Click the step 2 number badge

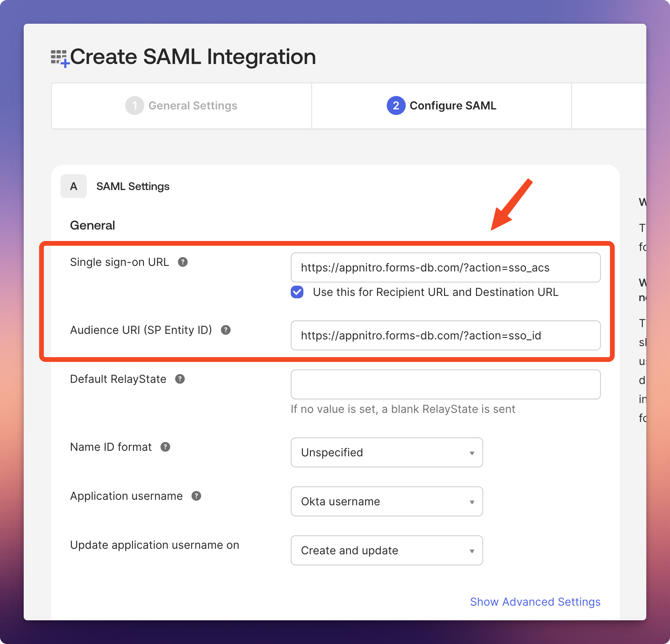coord(396,105)
